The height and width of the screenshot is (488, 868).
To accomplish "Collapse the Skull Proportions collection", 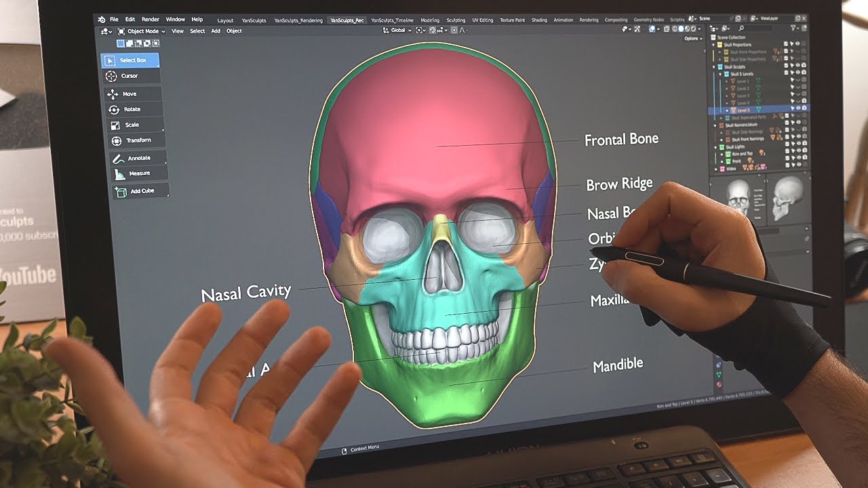I will [x=713, y=45].
